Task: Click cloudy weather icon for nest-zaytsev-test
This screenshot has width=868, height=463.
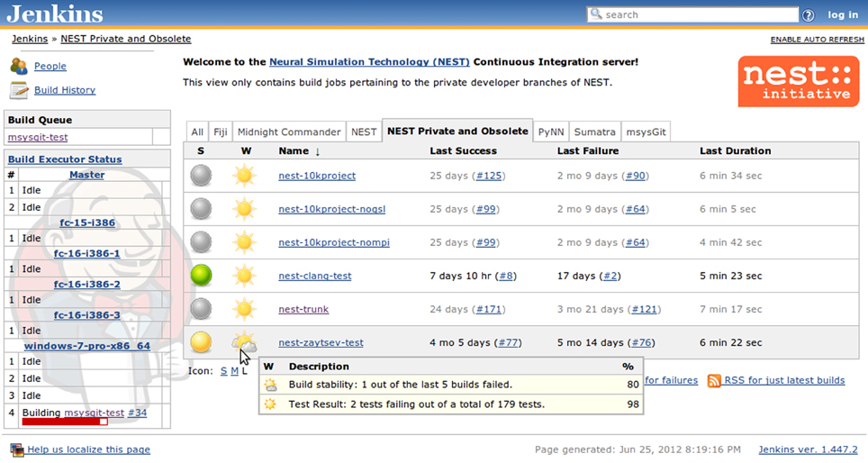Action: coord(244,342)
